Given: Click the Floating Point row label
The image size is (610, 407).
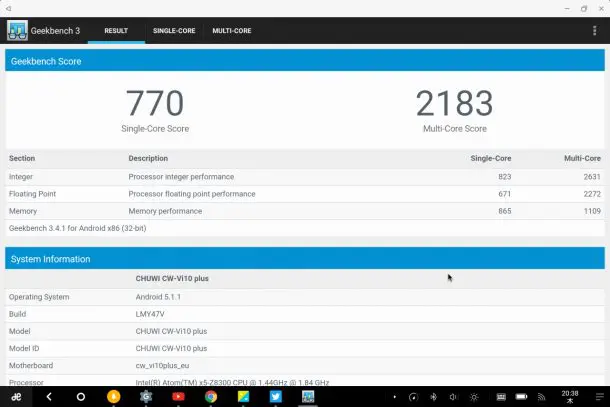Looking at the screenshot, I should (x=32, y=194).
